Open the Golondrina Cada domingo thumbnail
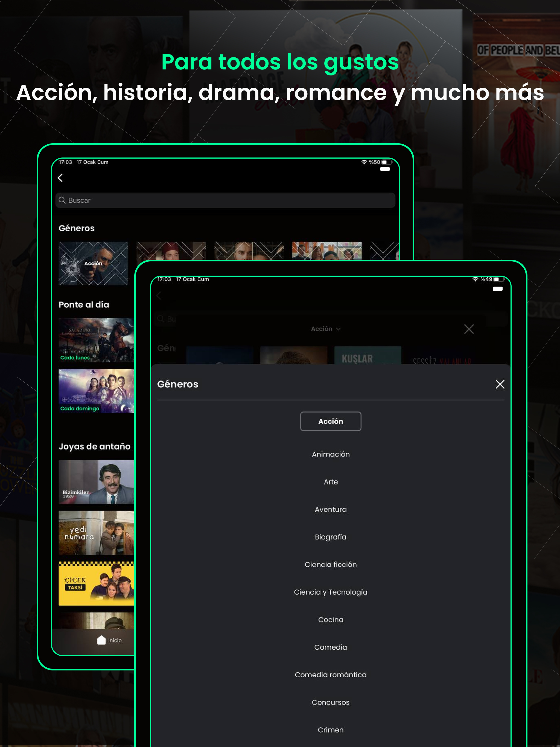The width and height of the screenshot is (560, 747). 96,391
